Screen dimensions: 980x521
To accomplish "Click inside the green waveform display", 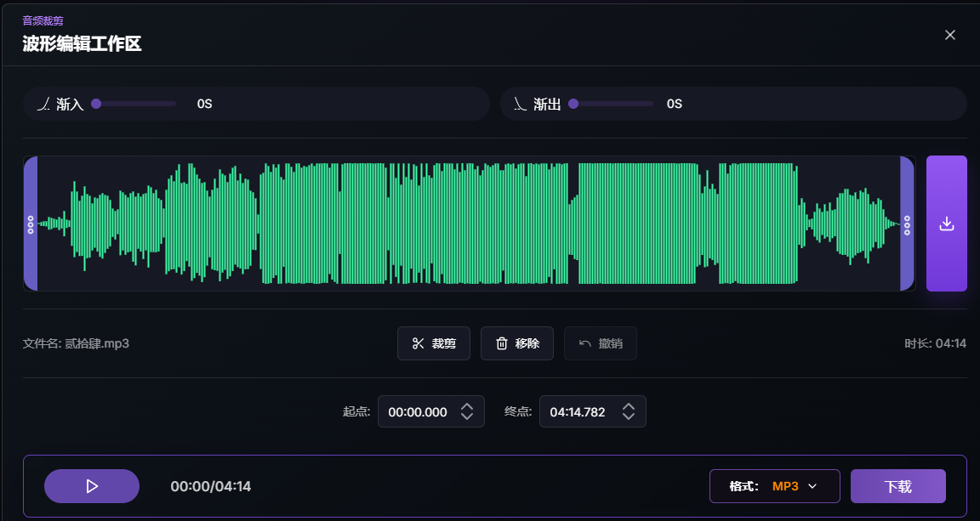I will 469,224.
